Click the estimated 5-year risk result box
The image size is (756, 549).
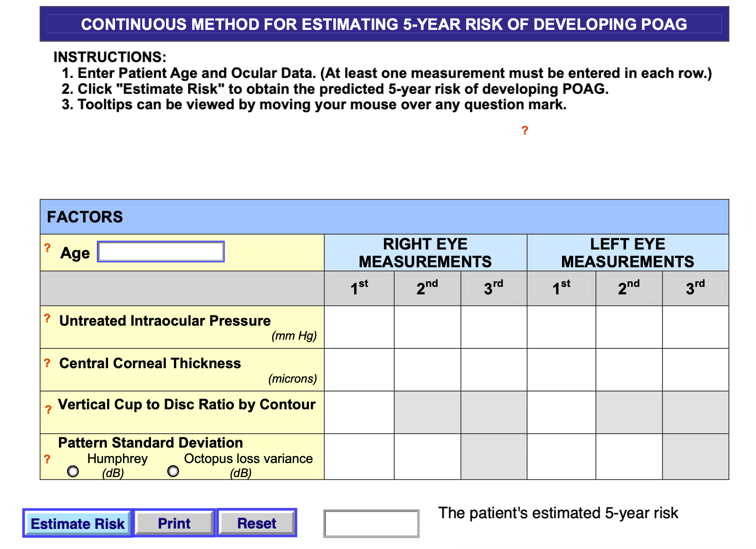click(371, 523)
